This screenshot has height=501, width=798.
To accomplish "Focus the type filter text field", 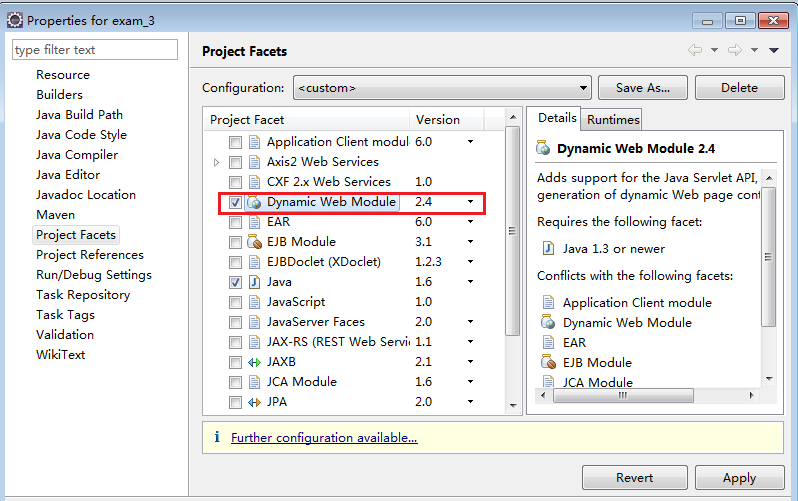I will point(95,50).
